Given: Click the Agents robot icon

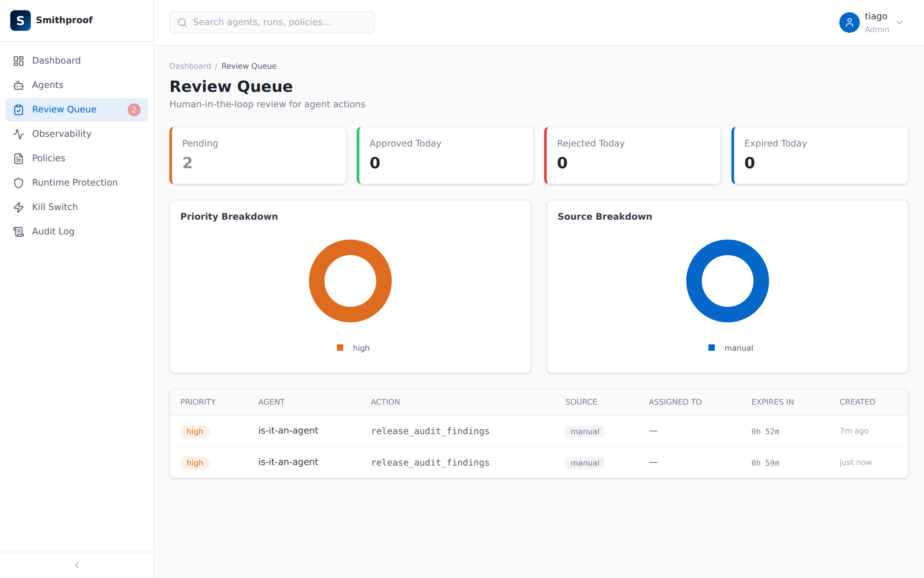Looking at the screenshot, I should [x=19, y=85].
